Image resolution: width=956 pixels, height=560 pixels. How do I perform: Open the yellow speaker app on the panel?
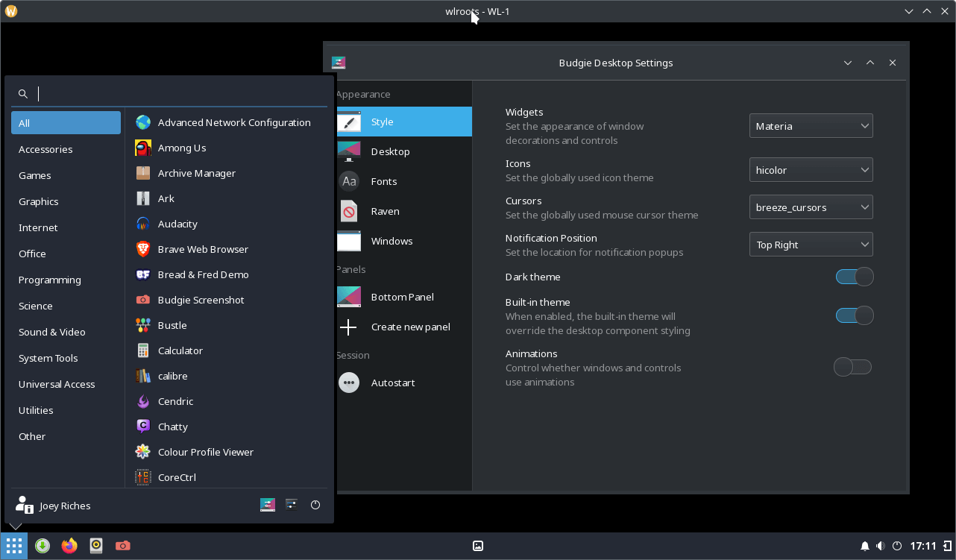point(96,546)
